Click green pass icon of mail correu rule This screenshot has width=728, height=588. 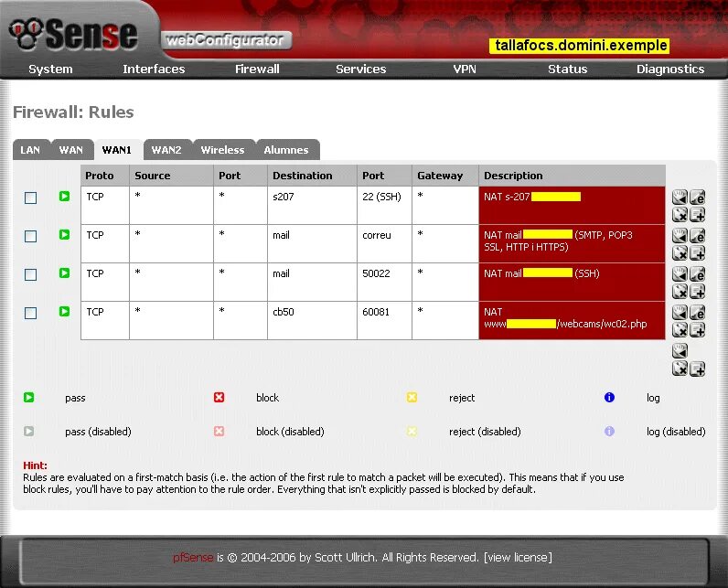(65, 235)
